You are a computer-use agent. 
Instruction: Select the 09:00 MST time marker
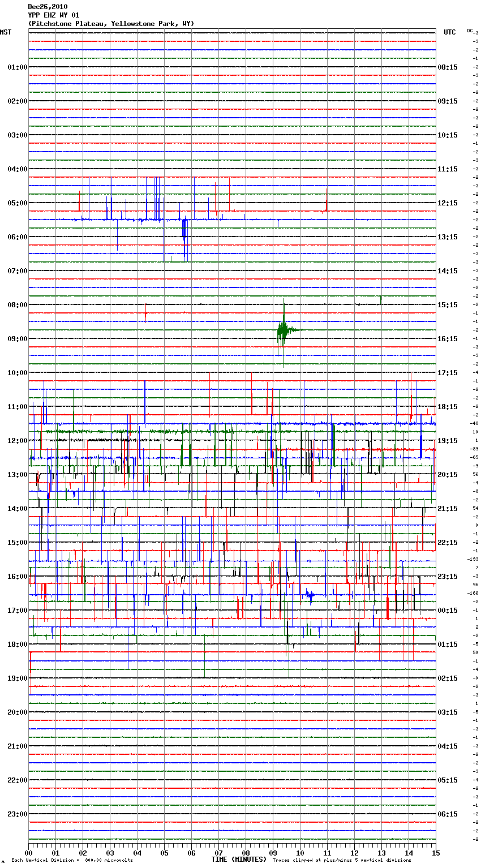point(17,339)
